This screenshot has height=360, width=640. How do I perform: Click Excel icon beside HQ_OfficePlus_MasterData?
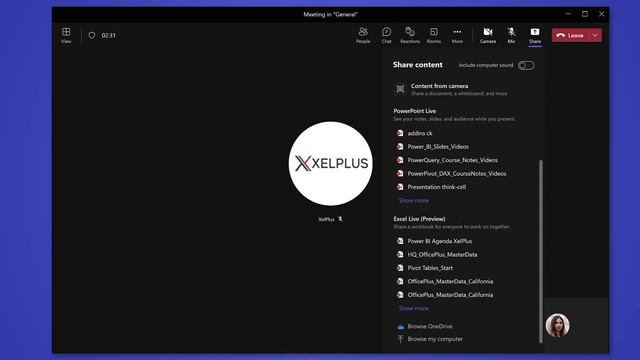[x=400, y=254]
